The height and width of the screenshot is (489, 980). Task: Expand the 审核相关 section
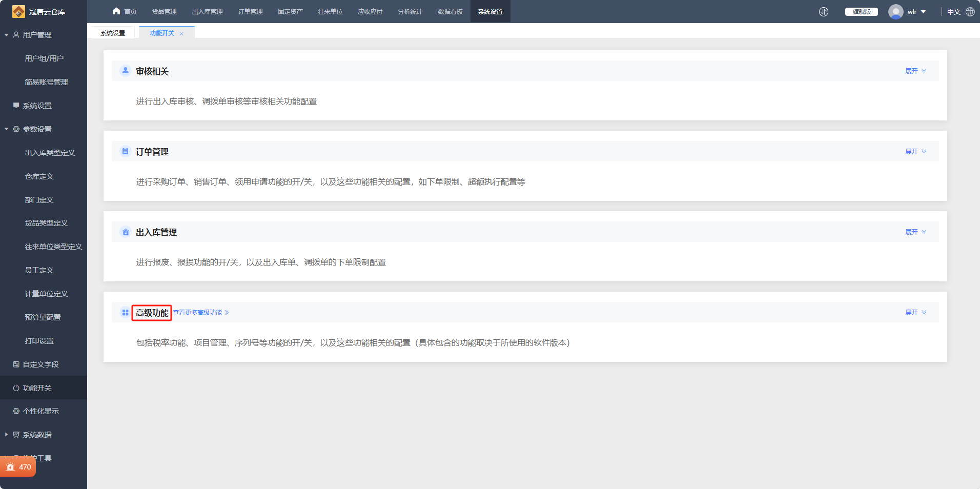click(x=916, y=71)
